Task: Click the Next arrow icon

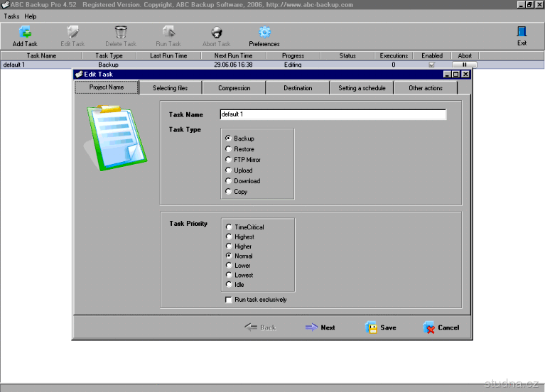Action: 311,327
